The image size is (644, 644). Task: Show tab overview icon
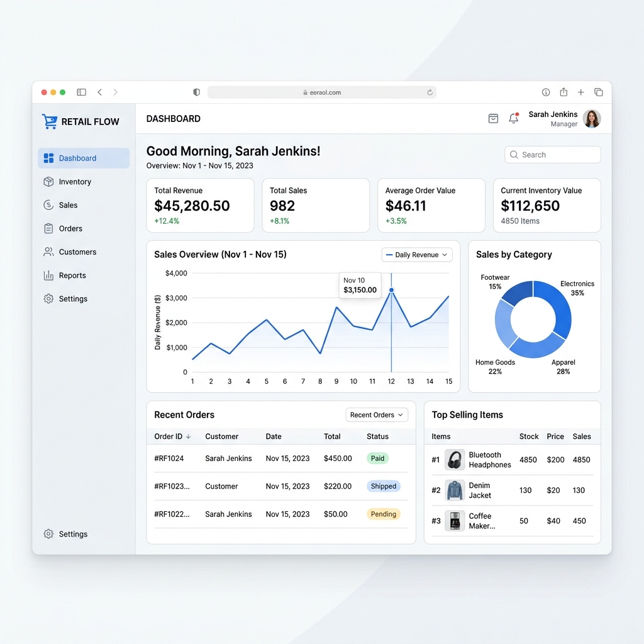click(x=599, y=92)
